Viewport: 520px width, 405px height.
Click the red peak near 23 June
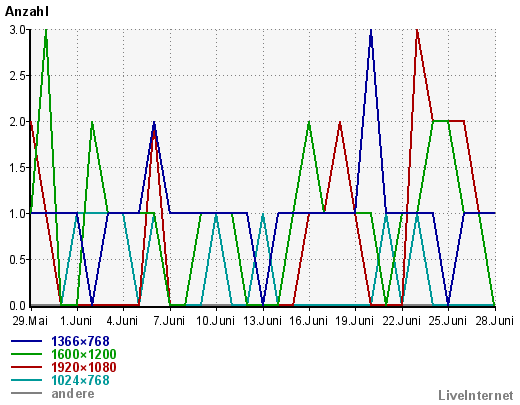pyautogui.click(x=417, y=33)
